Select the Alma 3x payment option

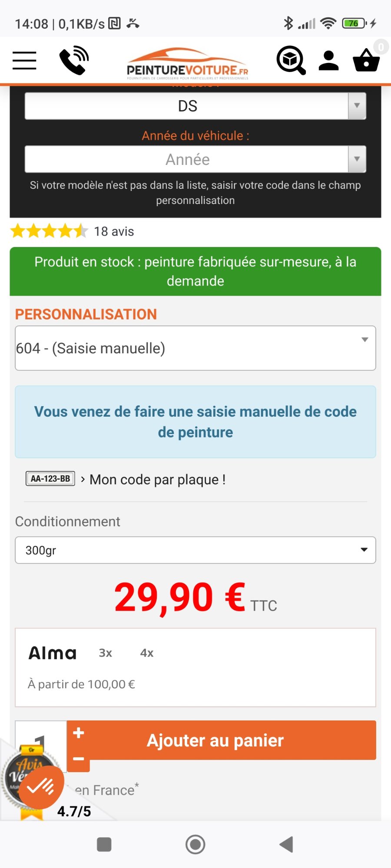click(106, 653)
